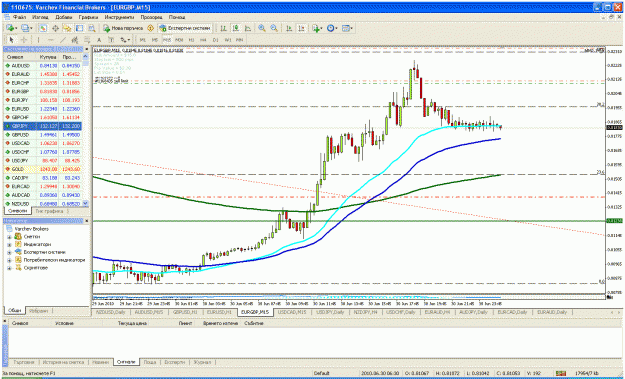This screenshot has height=379, width=625.
Task: Switch timeframe to D1
Action: click(x=216, y=40)
